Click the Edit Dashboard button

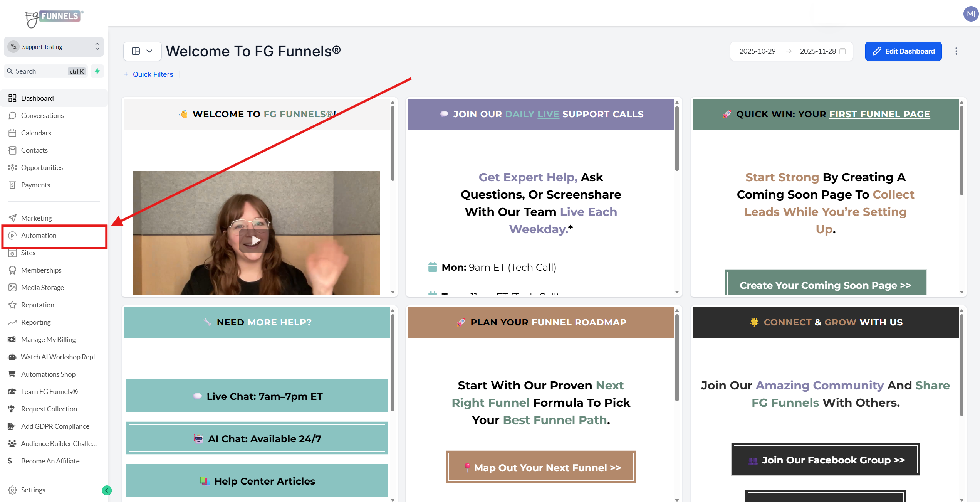click(903, 51)
